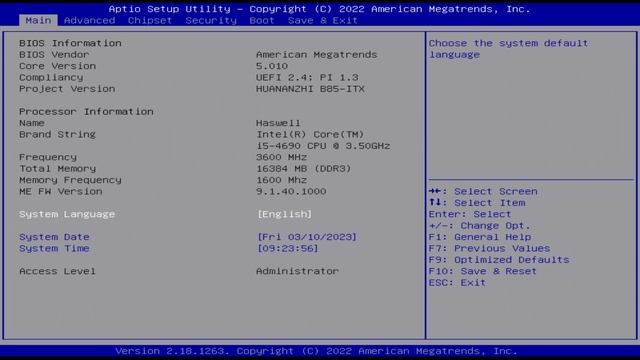Click the 5.010 core version value
The image size is (640, 360).
272,66
